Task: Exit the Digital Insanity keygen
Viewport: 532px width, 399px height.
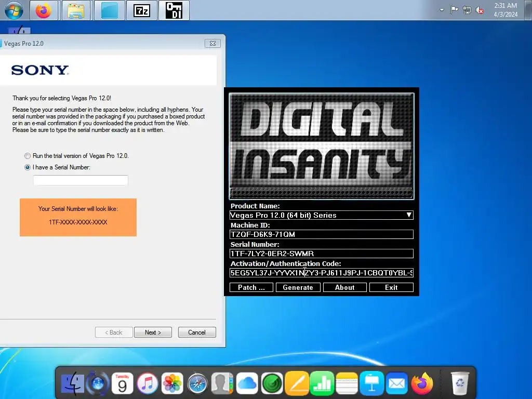Action: click(x=391, y=287)
